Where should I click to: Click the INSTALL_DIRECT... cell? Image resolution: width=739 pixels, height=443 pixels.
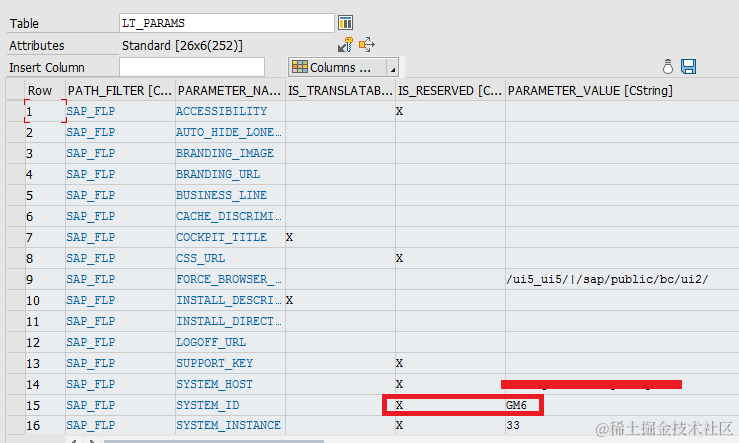pyautogui.click(x=230, y=321)
